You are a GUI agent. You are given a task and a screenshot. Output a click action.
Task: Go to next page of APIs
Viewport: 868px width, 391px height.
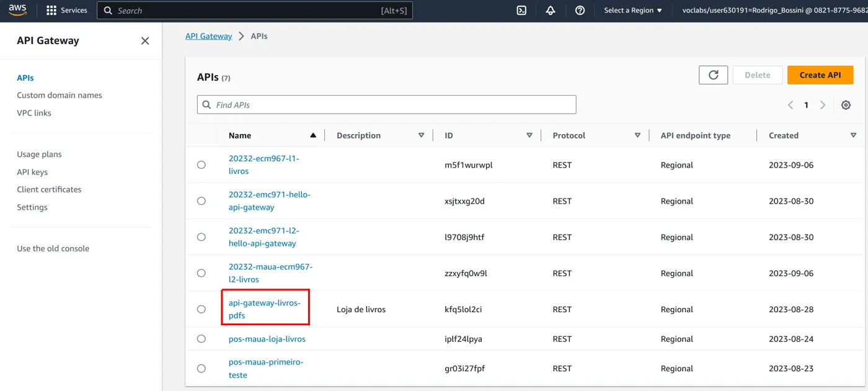(823, 105)
